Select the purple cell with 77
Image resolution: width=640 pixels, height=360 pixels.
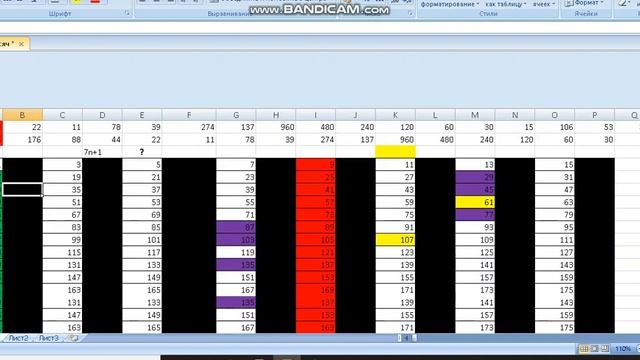475,215
